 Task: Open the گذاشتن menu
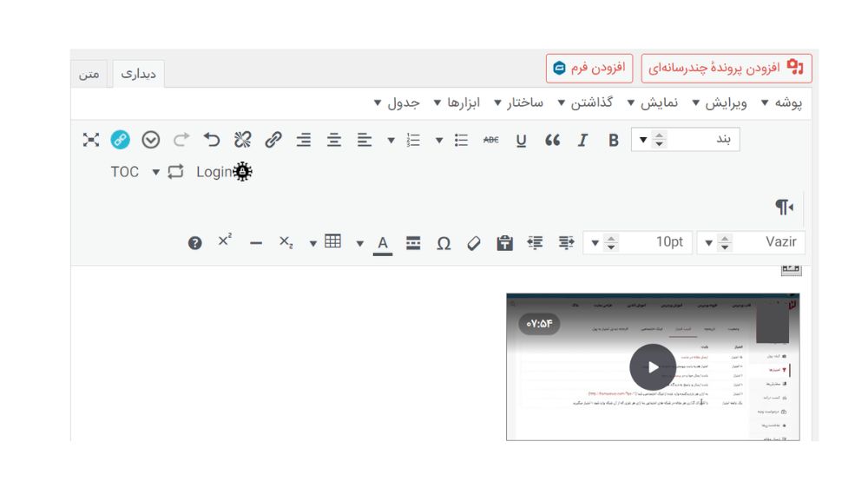[x=584, y=103]
